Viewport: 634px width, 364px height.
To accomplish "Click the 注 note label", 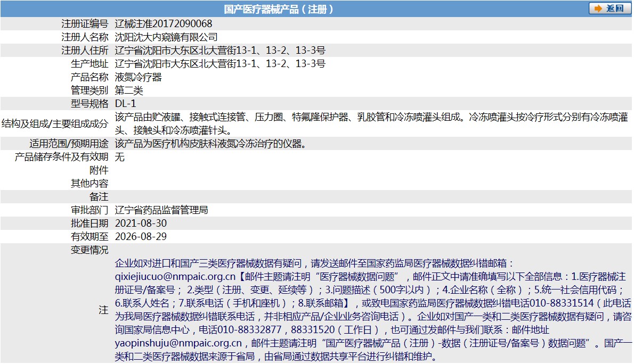I will 103,310.
